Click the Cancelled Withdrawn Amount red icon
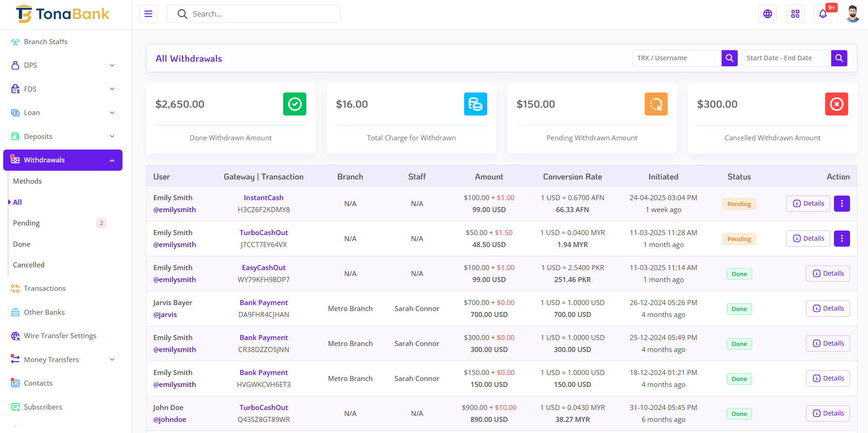 pyautogui.click(x=836, y=104)
